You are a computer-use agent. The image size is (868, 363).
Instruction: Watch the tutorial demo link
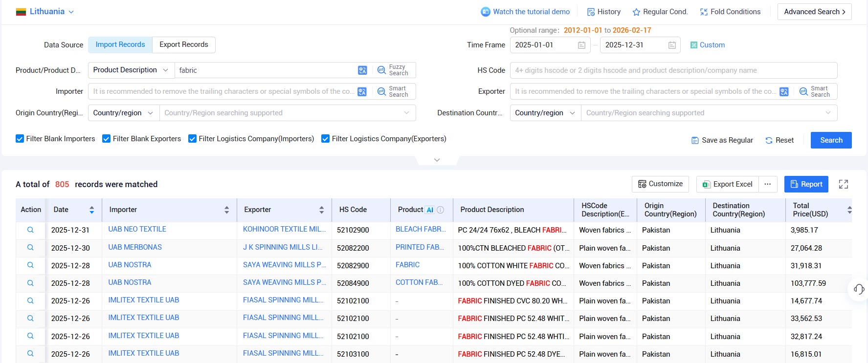pos(531,12)
